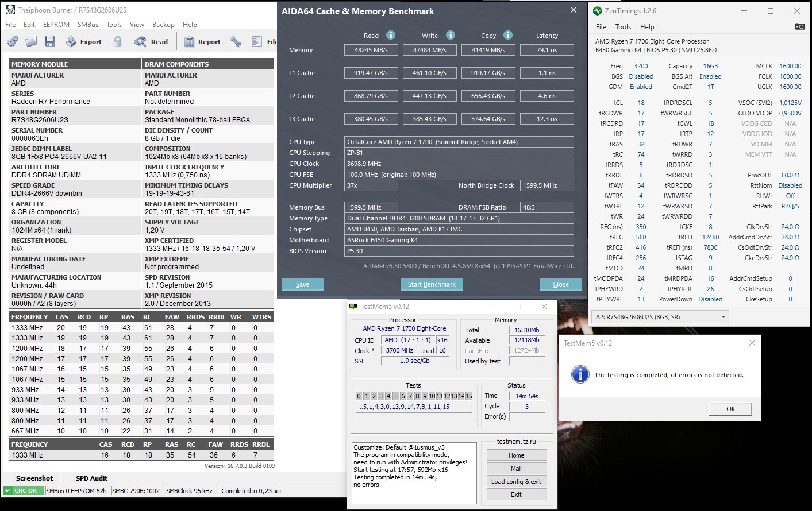This screenshot has height=511, width=812.
Task: Open the File menu in ZenTimings
Action: coord(601,27)
